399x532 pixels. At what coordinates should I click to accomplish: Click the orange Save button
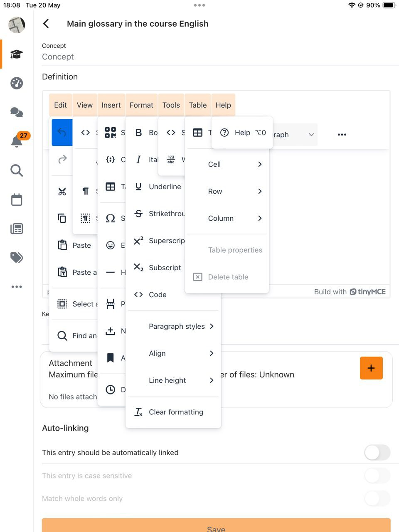point(216,525)
